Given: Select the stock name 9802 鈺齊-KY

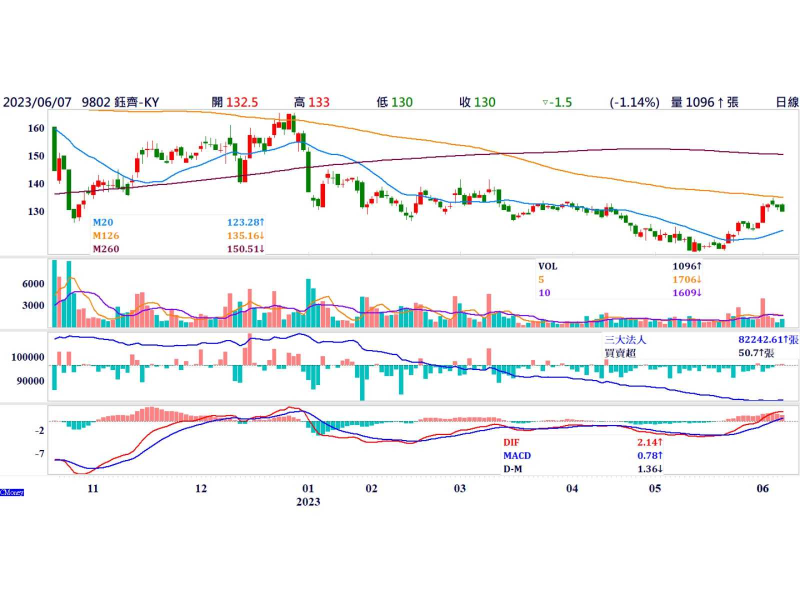Looking at the screenshot, I should point(123,102).
